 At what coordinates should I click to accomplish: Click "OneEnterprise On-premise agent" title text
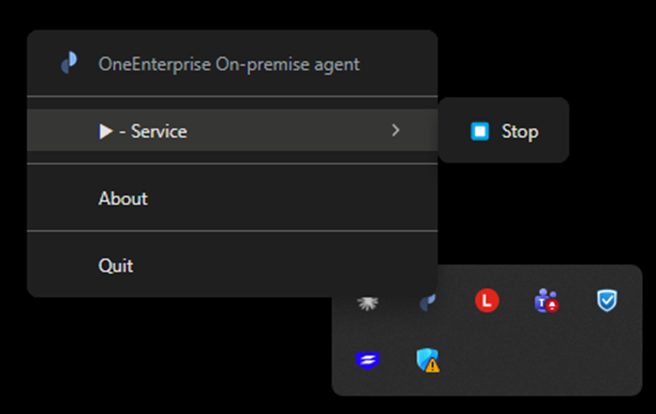229,64
